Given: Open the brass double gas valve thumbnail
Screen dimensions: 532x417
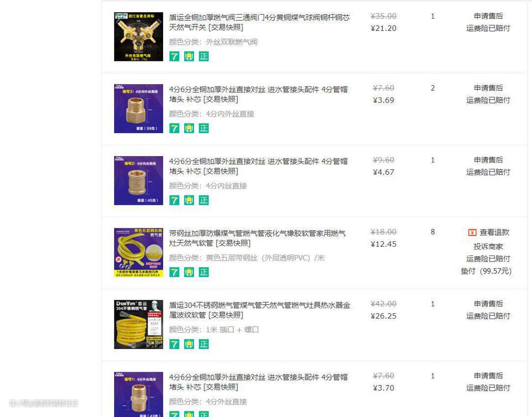Looking at the screenshot, I should [138, 36].
